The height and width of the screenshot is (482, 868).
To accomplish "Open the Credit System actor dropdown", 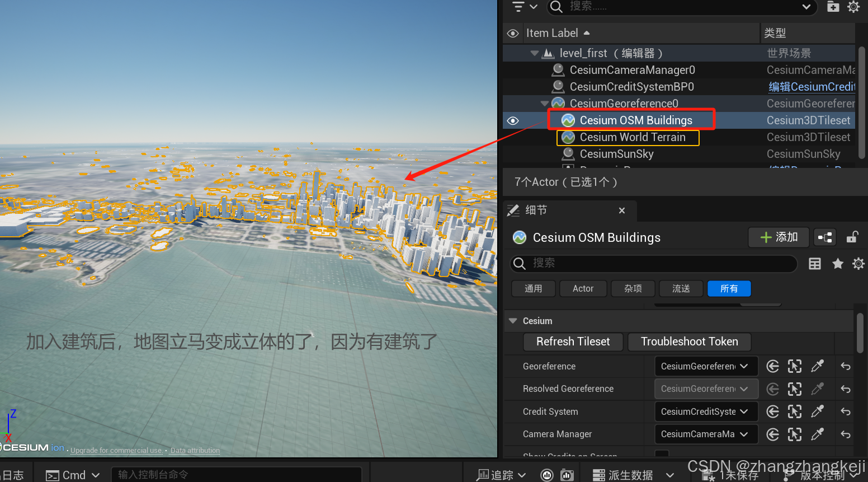I will 706,411.
